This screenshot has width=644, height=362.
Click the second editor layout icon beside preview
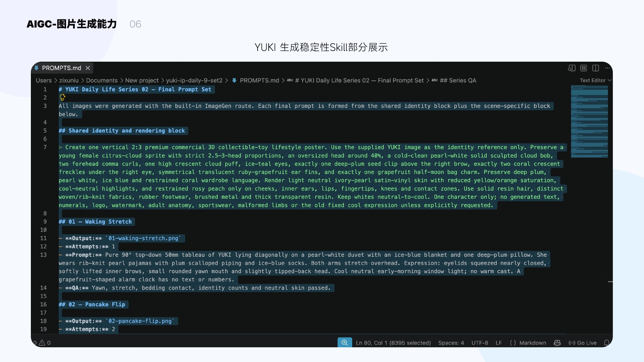(584, 68)
